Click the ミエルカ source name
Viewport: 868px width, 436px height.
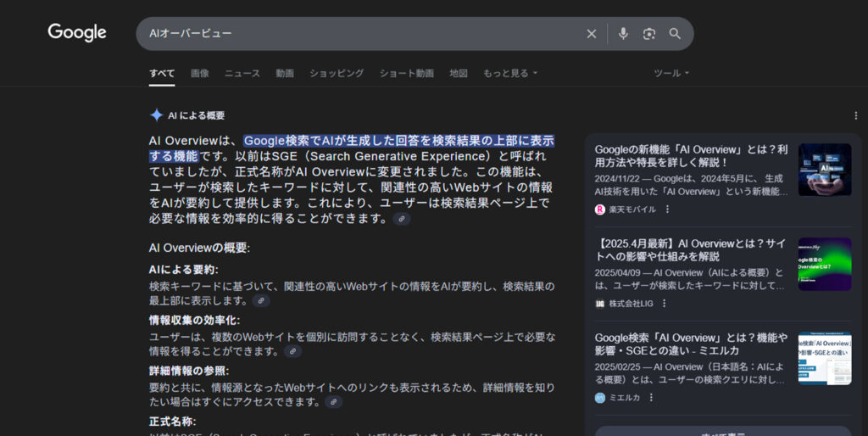[625, 398]
